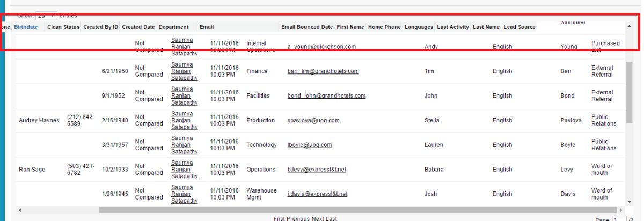644x221 pixels.
Task: Select birthdate 10/2/1933
Action: click(115, 170)
